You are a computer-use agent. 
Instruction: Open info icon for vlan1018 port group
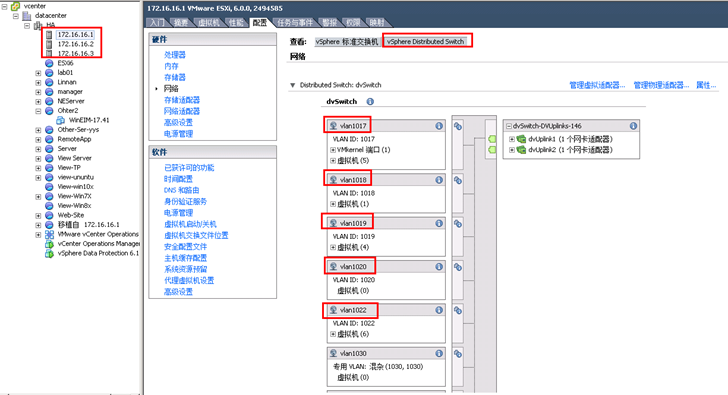439,180
